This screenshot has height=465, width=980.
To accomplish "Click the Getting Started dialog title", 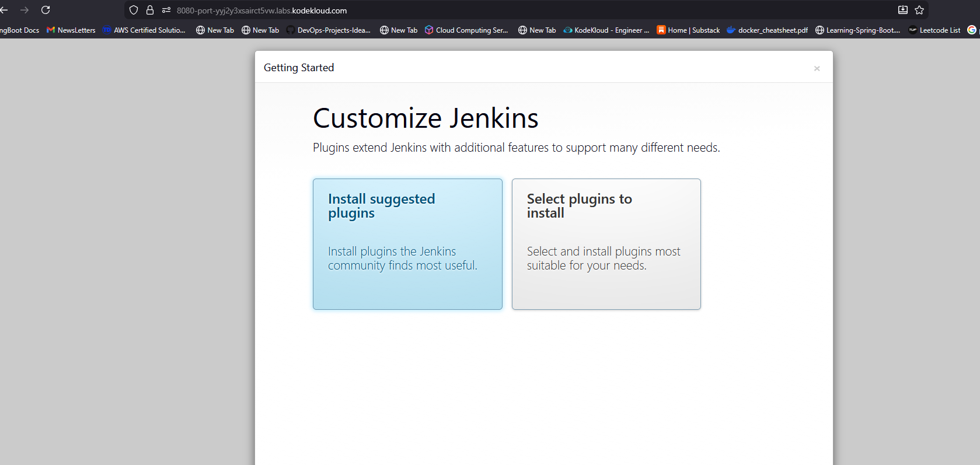I will [x=299, y=68].
